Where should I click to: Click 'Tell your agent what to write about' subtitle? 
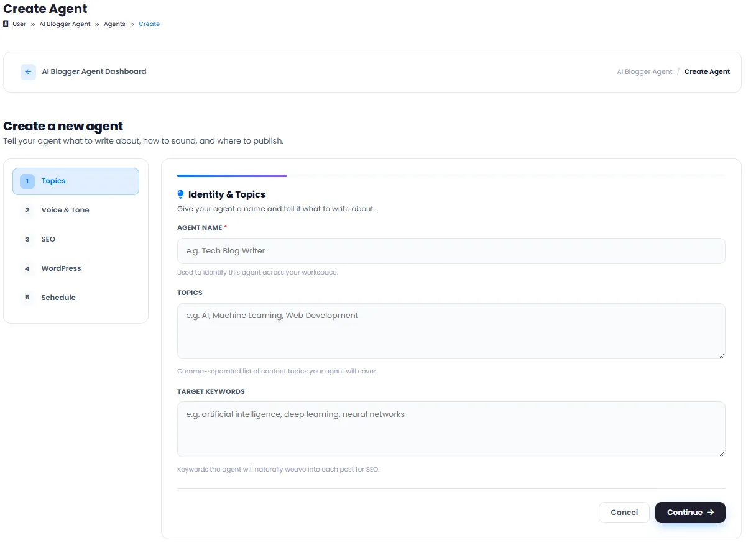[x=144, y=141]
